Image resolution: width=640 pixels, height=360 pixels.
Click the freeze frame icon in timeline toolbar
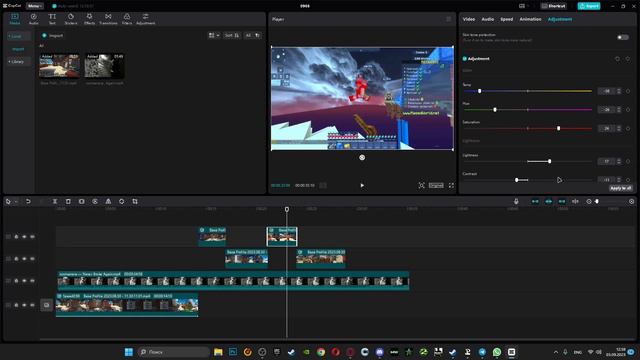82,201
